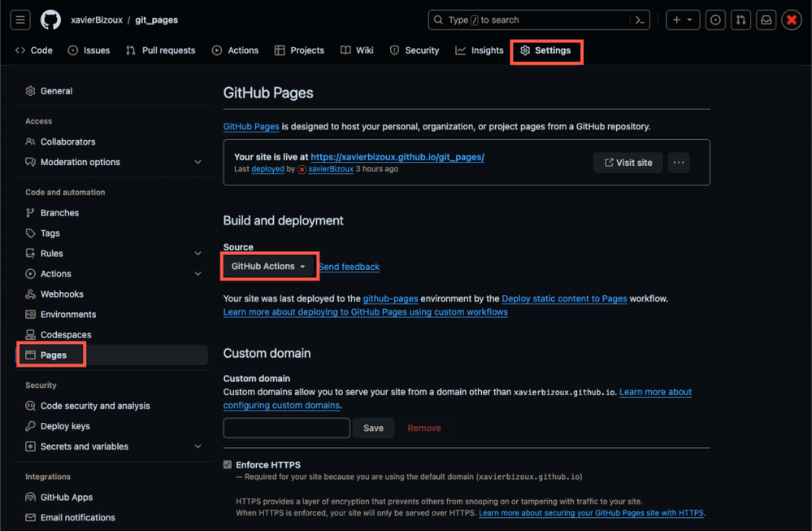Select Webhooks in the settings sidebar

[x=62, y=294]
